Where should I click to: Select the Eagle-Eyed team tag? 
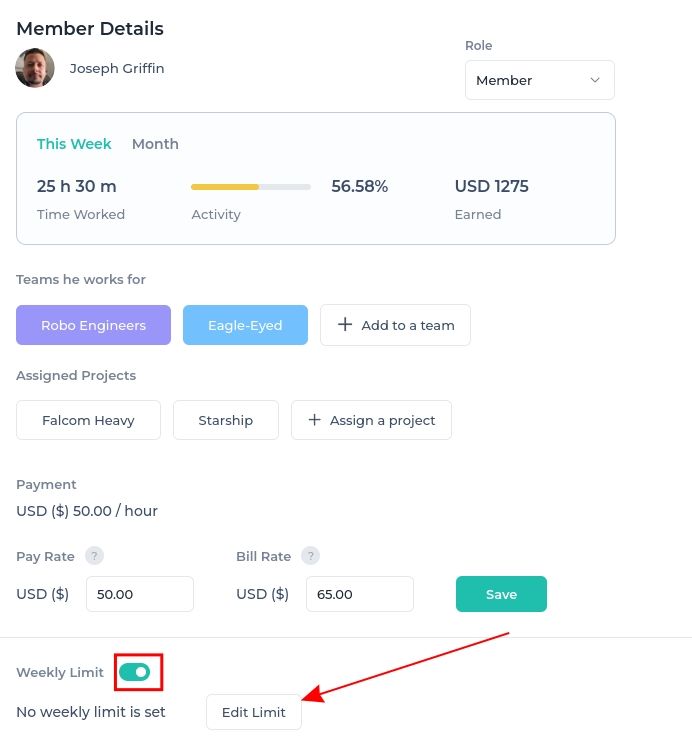click(x=245, y=325)
